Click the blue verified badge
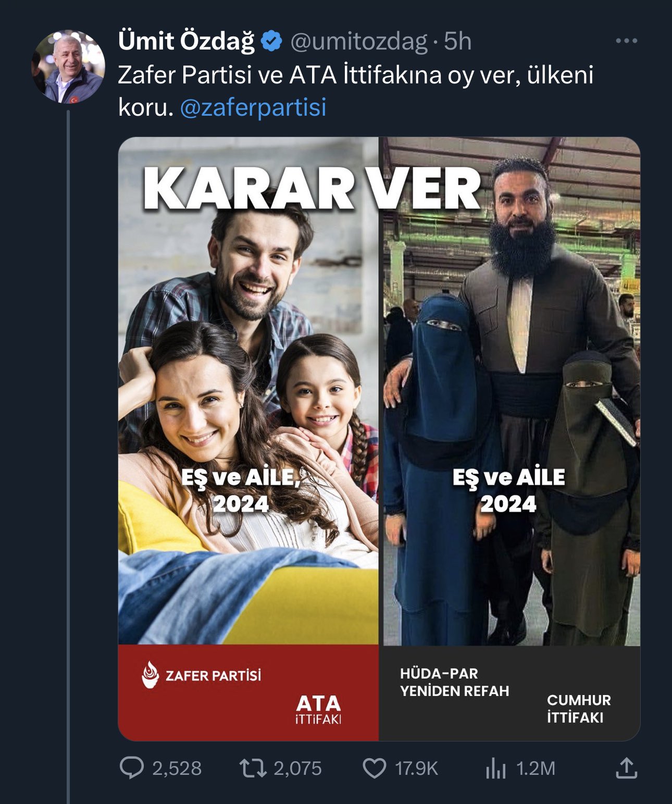 (x=271, y=41)
